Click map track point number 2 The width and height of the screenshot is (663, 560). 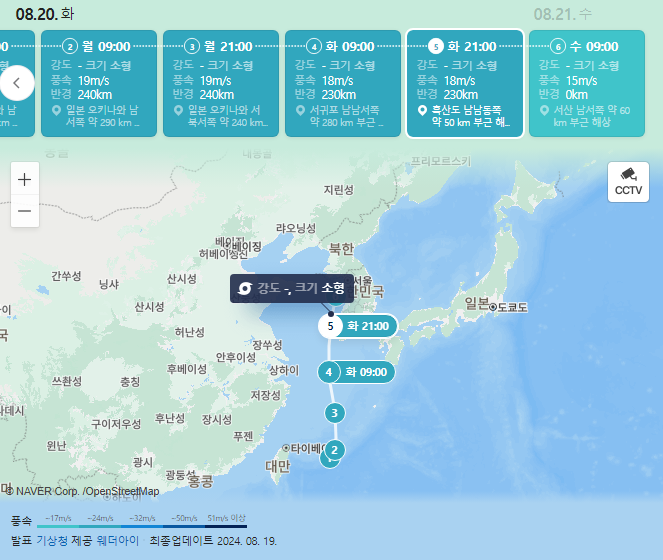[334, 450]
